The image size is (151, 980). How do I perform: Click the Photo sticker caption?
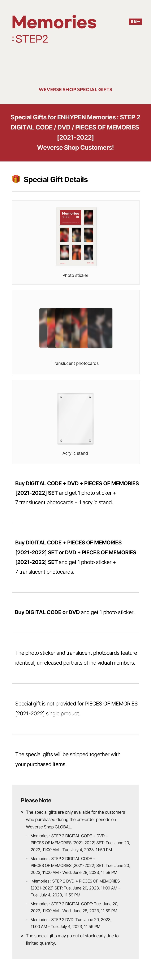click(75, 275)
